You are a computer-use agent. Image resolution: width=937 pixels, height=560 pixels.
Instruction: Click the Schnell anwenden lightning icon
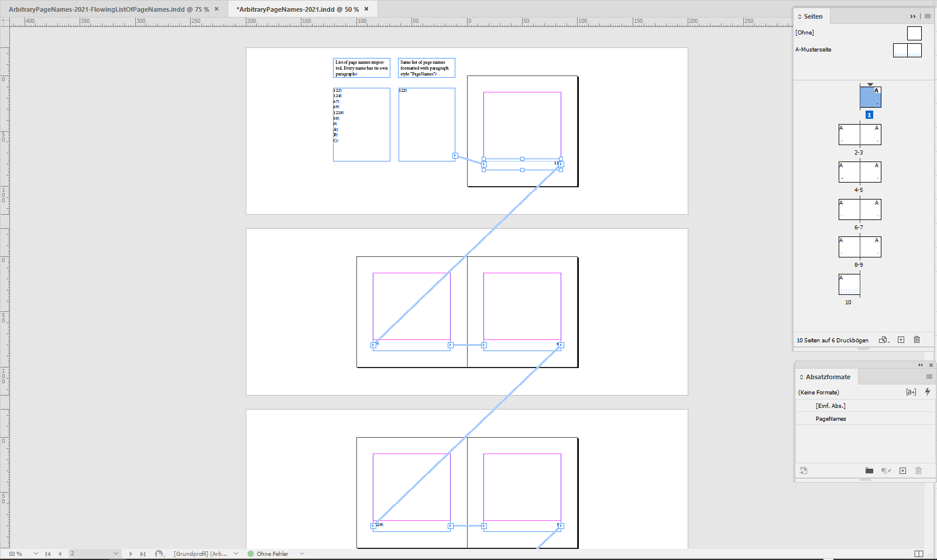click(x=928, y=392)
